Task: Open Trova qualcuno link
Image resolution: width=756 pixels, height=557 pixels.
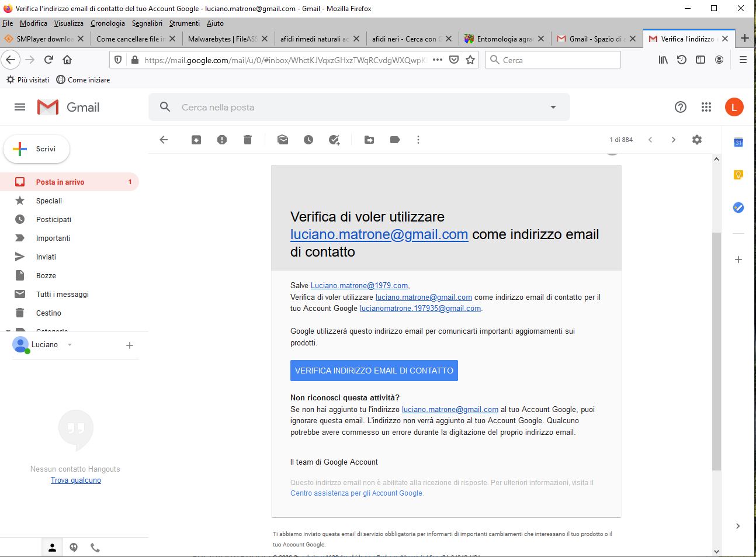Action: pos(76,480)
